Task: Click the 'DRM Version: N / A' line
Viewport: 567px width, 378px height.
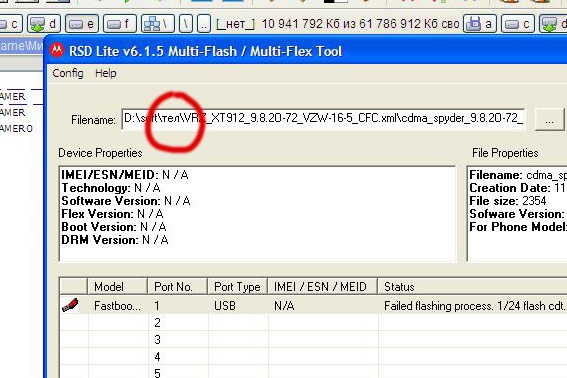Action: (115, 240)
